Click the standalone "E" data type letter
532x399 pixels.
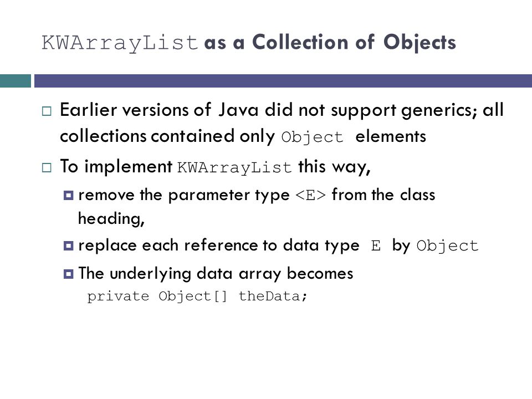376,245
